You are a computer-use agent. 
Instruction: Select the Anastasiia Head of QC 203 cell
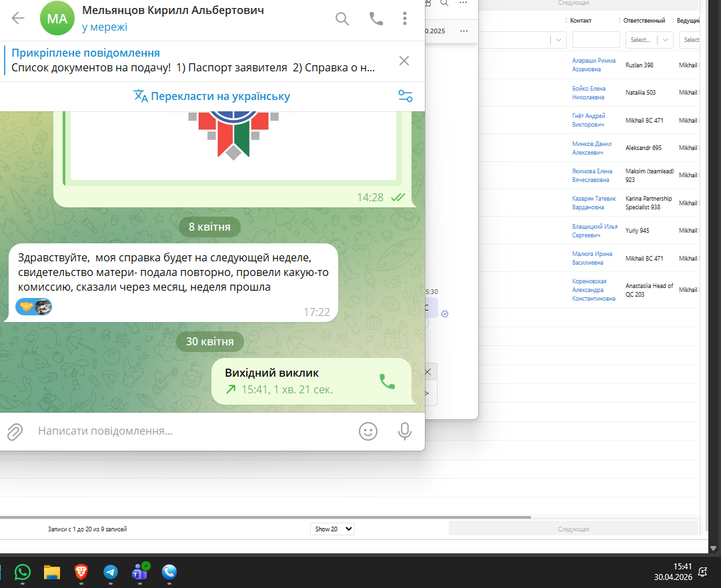tap(649, 290)
